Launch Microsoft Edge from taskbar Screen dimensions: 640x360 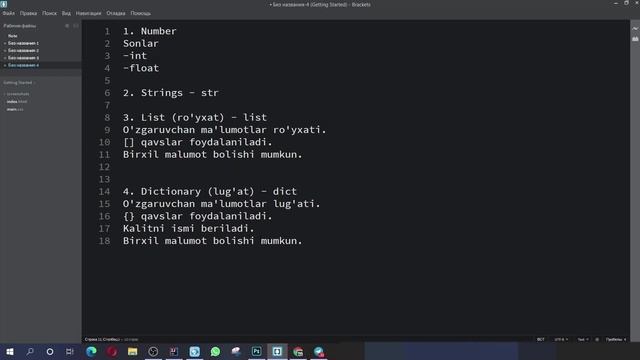click(91, 351)
